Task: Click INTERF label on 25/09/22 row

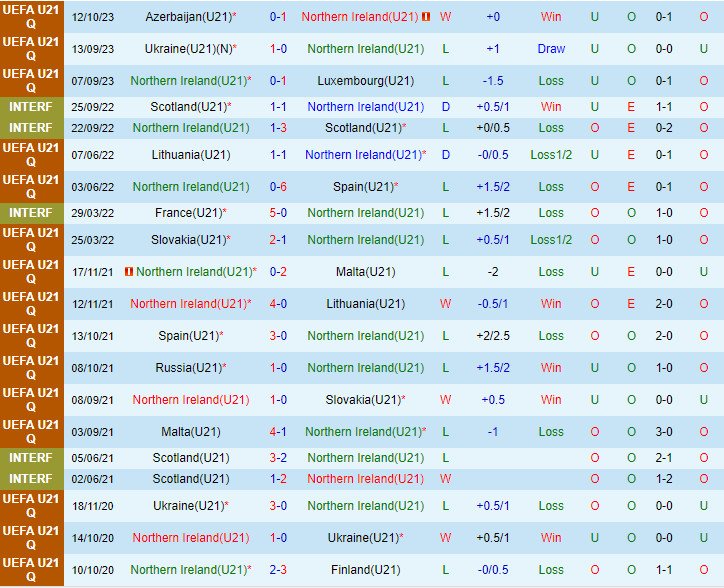Action: pyautogui.click(x=31, y=107)
